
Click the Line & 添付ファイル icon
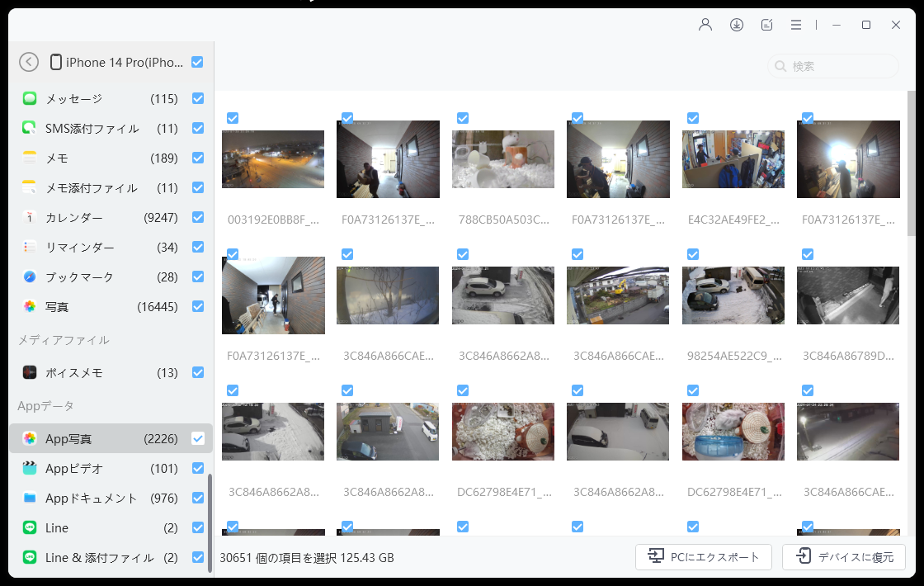click(30, 557)
